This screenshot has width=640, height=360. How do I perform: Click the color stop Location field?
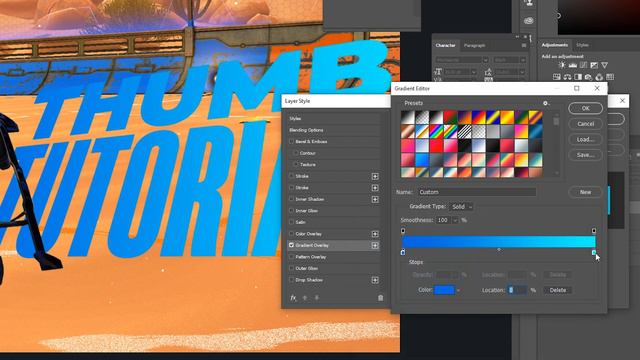point(518,290)
